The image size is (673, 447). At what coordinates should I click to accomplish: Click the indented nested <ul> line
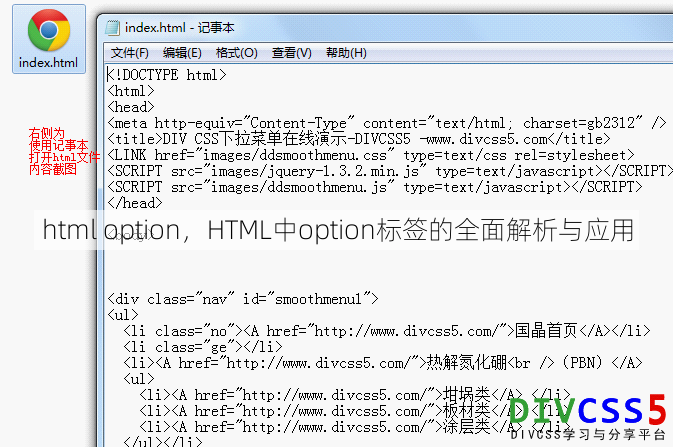click(139, 379)
